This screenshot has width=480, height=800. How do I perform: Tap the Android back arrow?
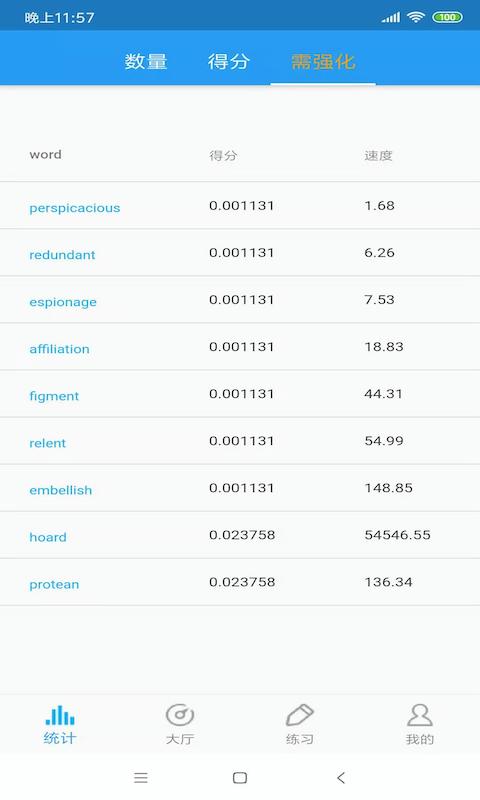coord(341,778)
